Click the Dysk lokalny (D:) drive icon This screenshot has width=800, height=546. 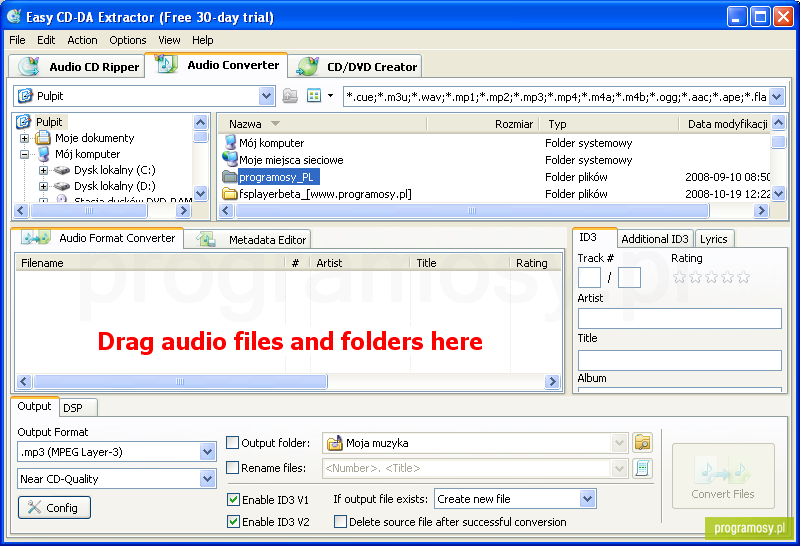pyautogui.click(x=62, y=186)
